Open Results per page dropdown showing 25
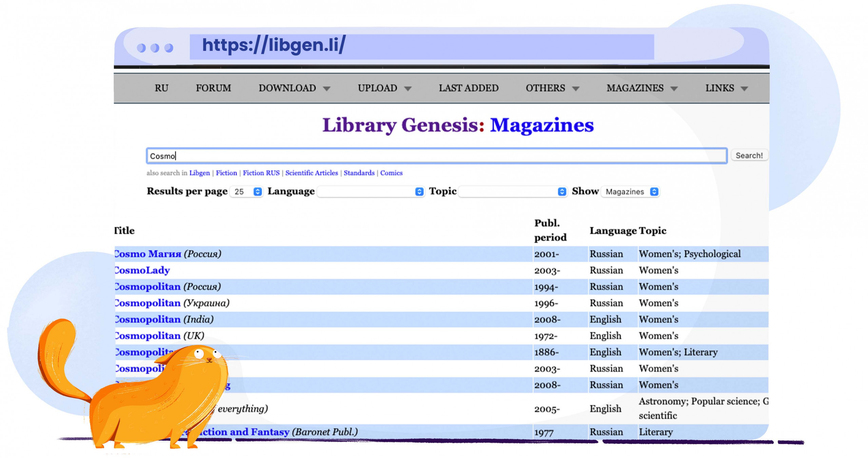868x458 pixels. (246, 192)
